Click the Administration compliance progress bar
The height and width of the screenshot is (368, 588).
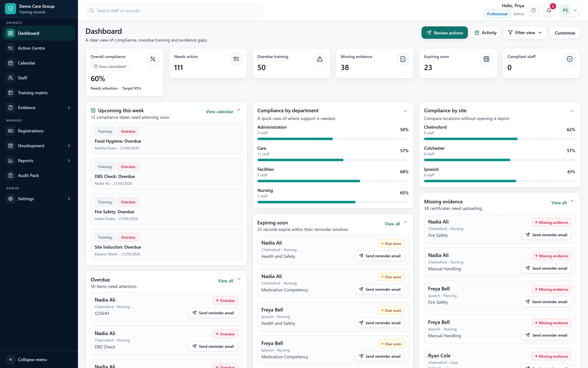[333, 139]
